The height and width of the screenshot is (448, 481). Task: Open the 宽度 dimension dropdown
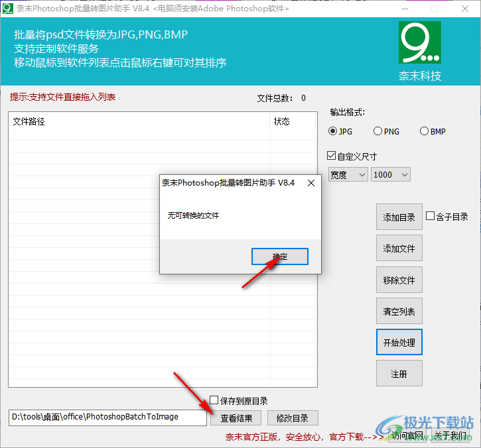point(348,175)
